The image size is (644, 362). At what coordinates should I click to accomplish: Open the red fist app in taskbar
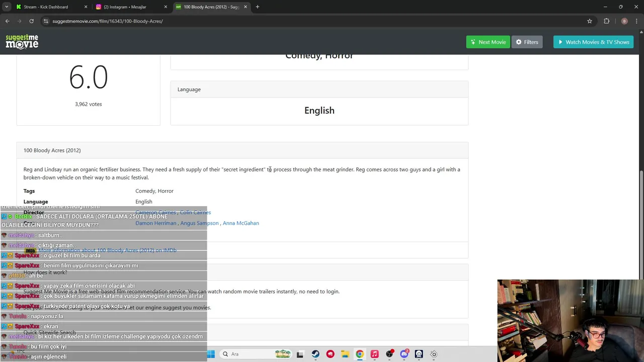[330, 354]
